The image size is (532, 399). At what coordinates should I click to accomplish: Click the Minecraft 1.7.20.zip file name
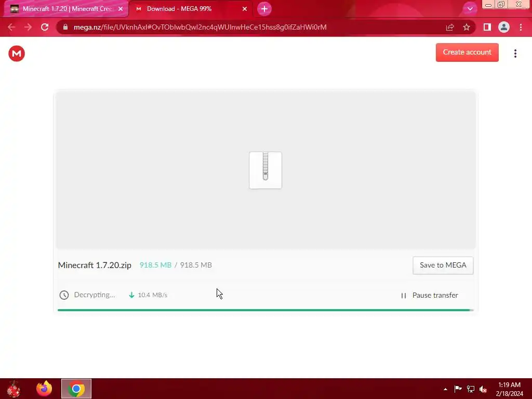point(95,265)
